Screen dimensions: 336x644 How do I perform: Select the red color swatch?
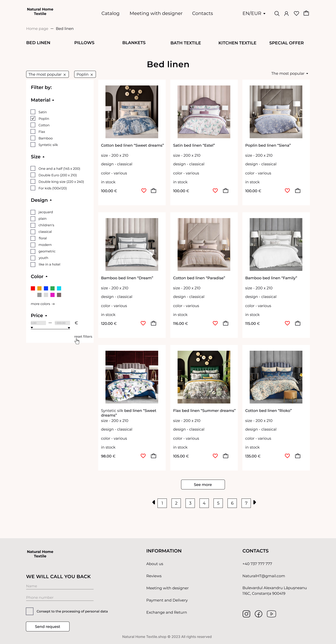pyautogui.click(x=33, y=288)
